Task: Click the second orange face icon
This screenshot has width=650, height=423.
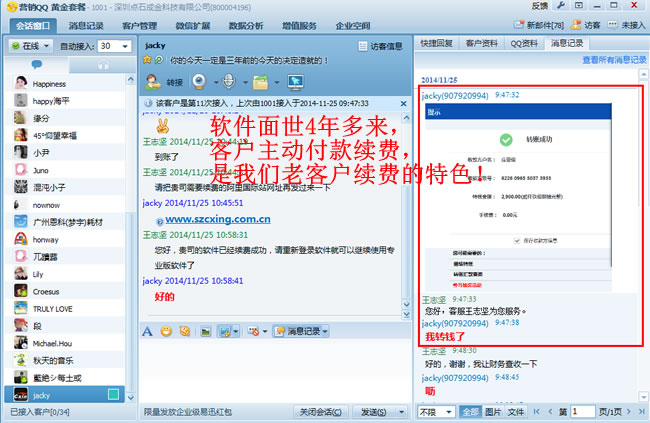Action: [x=185, y=331]
